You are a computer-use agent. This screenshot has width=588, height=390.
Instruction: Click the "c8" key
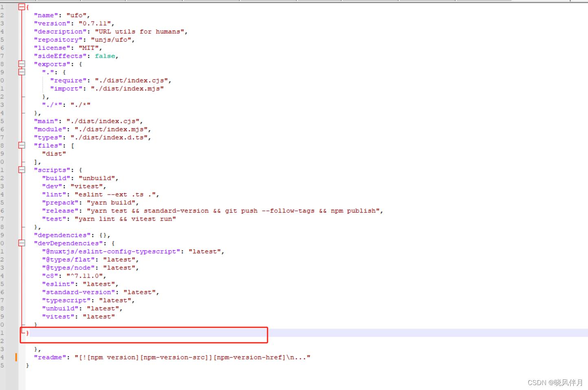tap(50, 276)
